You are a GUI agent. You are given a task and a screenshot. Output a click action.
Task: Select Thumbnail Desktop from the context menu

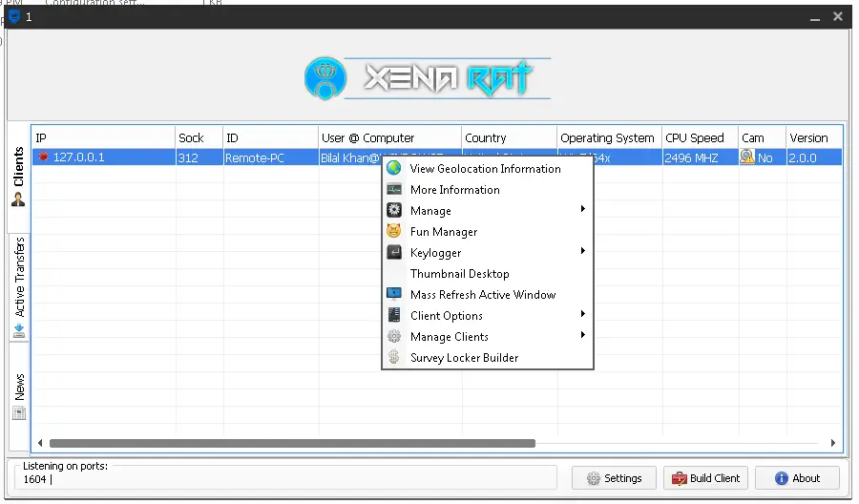point(459,274)
